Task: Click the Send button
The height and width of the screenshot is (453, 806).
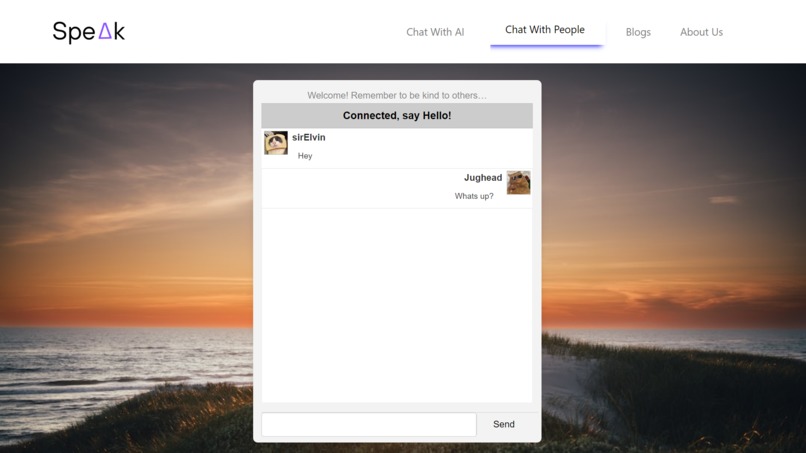Action: coord(504,424)
